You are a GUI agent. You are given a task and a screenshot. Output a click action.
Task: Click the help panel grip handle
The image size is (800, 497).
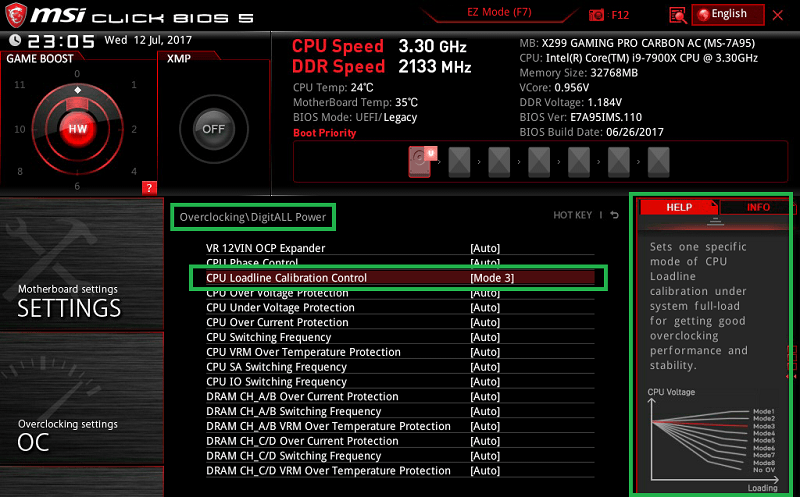(x=715, y=220)
